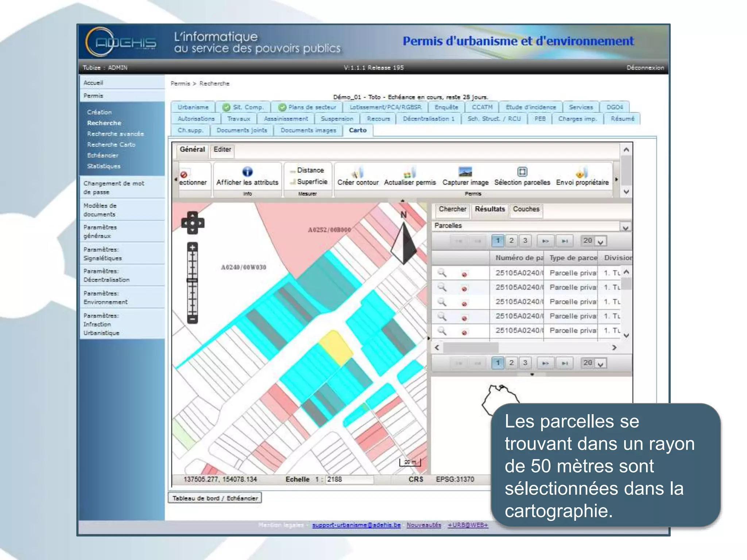Click the Déconnexion link
The height and width of the screenshot is (560, 747).
(x=645, y=68)
